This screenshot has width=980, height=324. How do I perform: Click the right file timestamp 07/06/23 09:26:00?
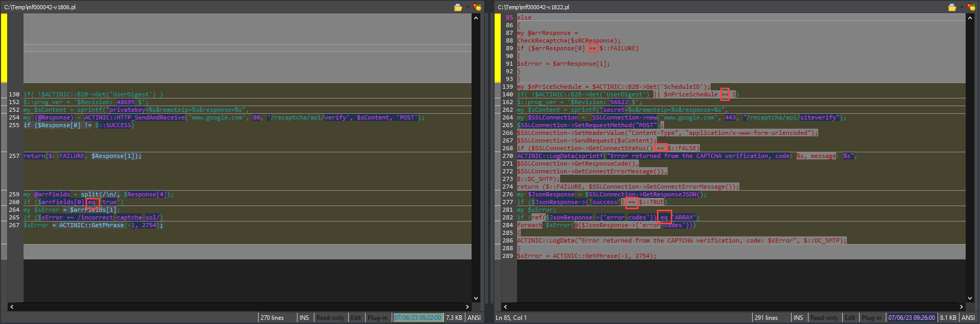(x=911, y=318)
